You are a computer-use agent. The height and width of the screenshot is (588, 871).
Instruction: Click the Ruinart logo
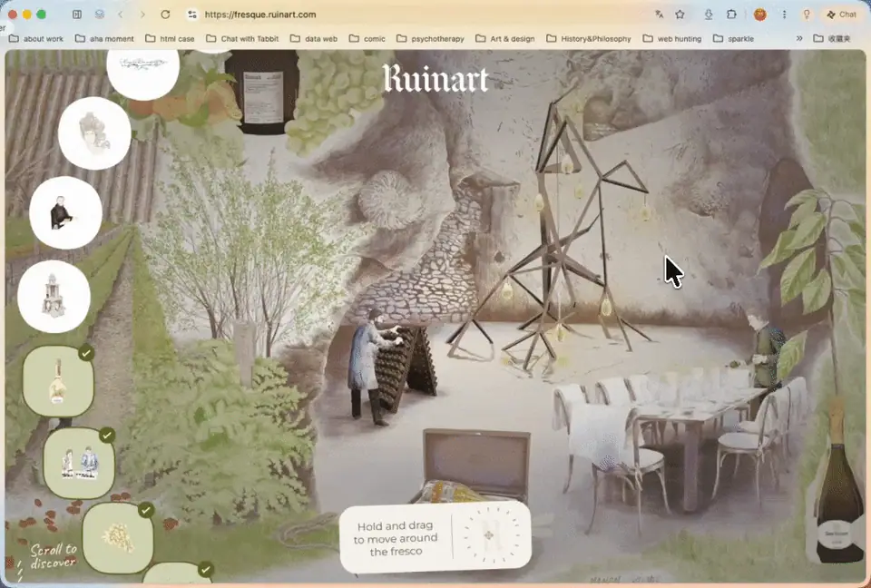(436, 78)
